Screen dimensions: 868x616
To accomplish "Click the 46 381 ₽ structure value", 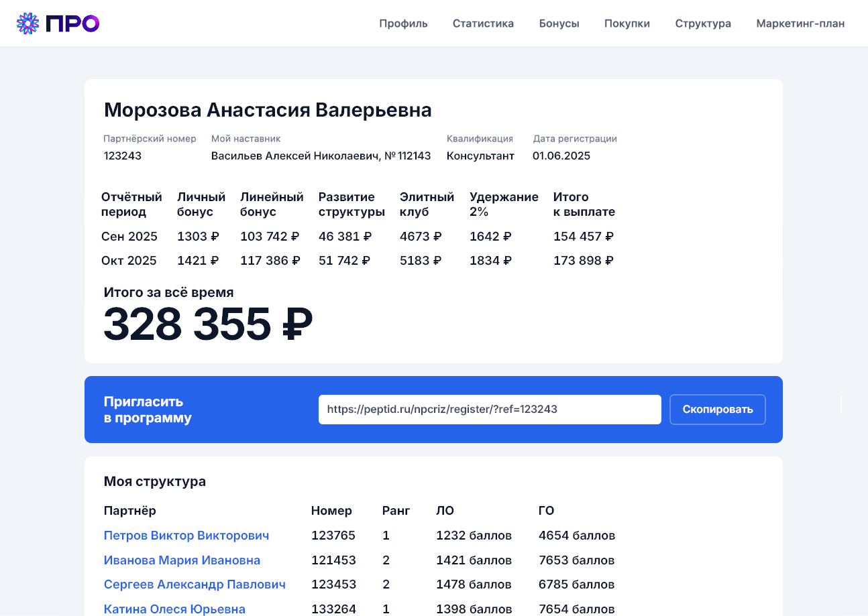I will click(345, 237).
